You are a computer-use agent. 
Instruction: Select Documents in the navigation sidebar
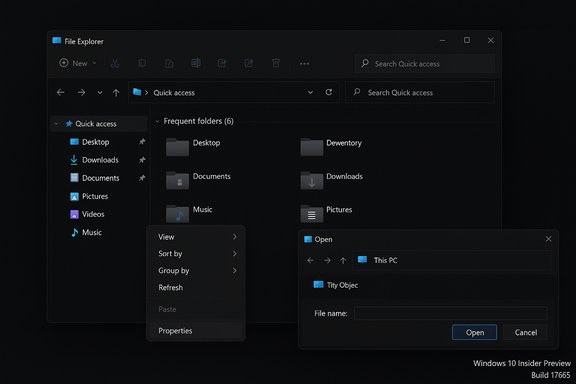point(100,178)
